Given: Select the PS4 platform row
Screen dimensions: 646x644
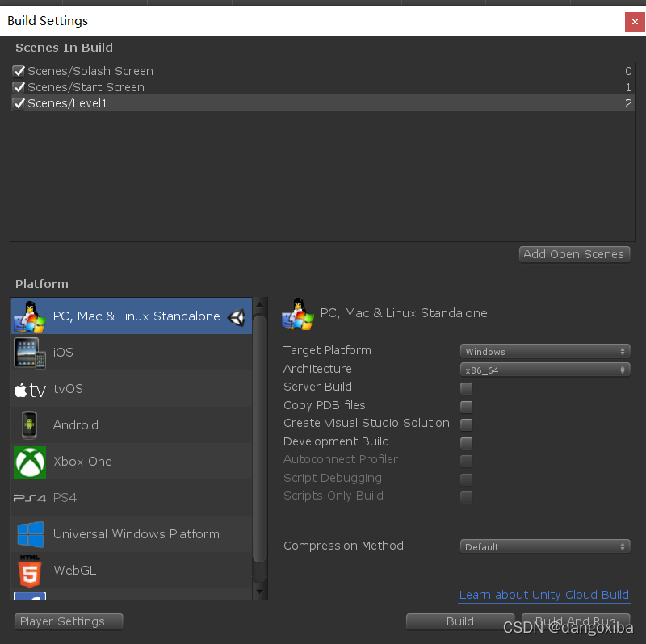Looking at the screenshot, I should (132, 497).
